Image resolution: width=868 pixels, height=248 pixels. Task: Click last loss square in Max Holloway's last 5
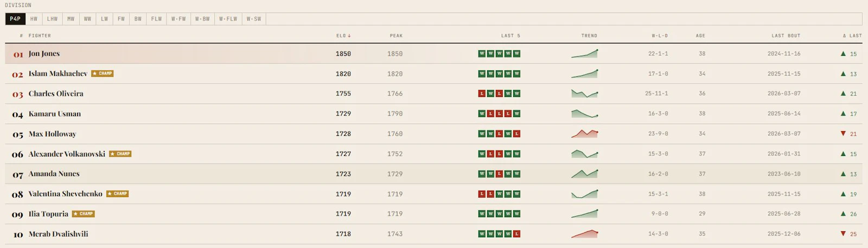pos(516,134)
